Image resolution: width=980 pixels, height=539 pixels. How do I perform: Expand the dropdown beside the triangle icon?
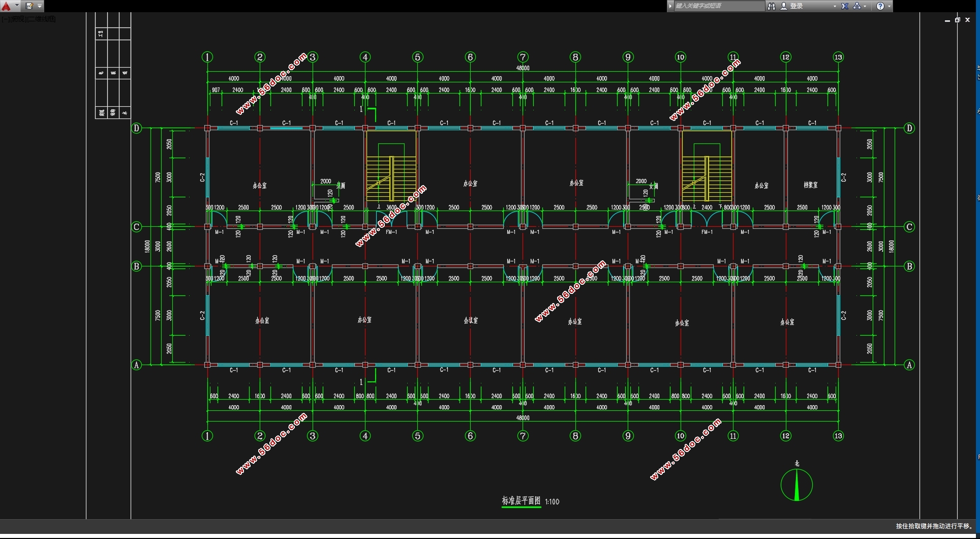coord(865,7)
